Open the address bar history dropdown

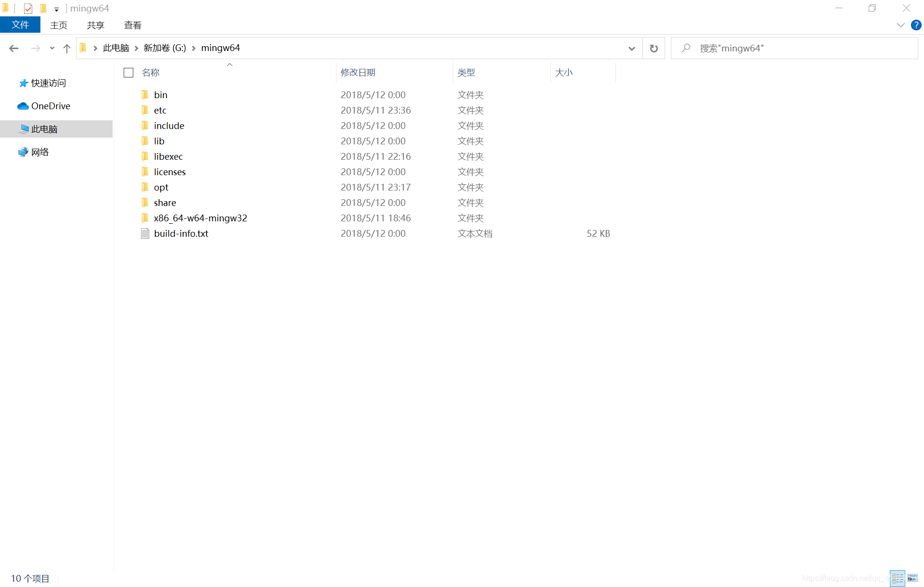click(x=631, y=48)
